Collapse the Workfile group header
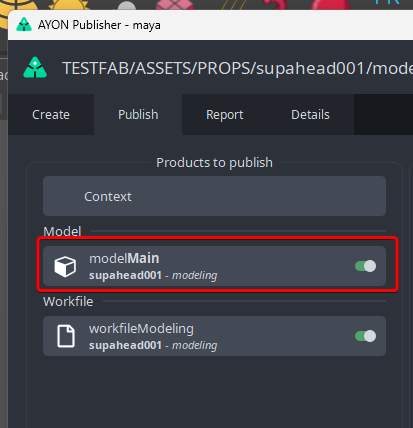The width and height of the screenshot is (413, 428). point(68,301)
